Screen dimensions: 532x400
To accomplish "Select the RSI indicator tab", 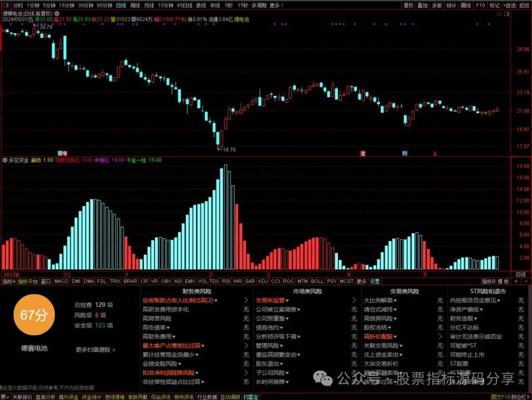I will [226, 281].
